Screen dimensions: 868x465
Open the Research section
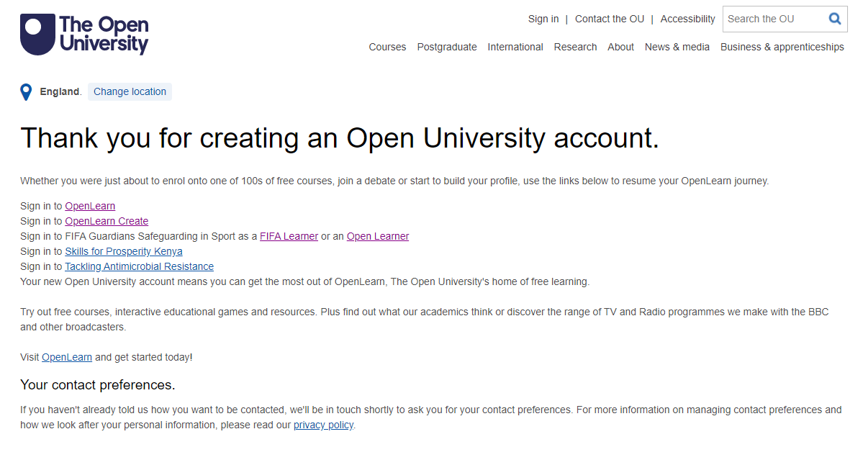[575, 47]
